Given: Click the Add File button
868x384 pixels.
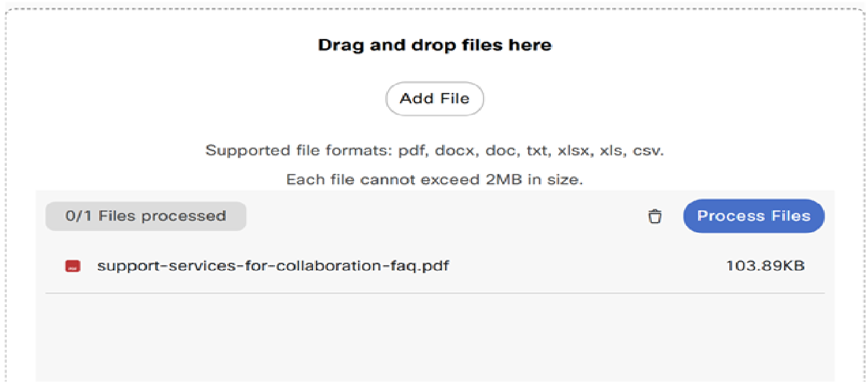Looking at the screenshot, I should point(434,99).
